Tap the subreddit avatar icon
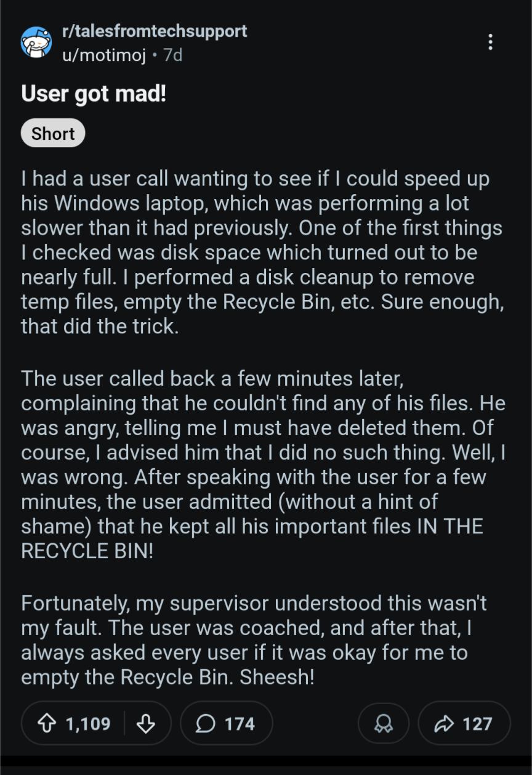Screen dimensions: 532x775 [37, 43]
